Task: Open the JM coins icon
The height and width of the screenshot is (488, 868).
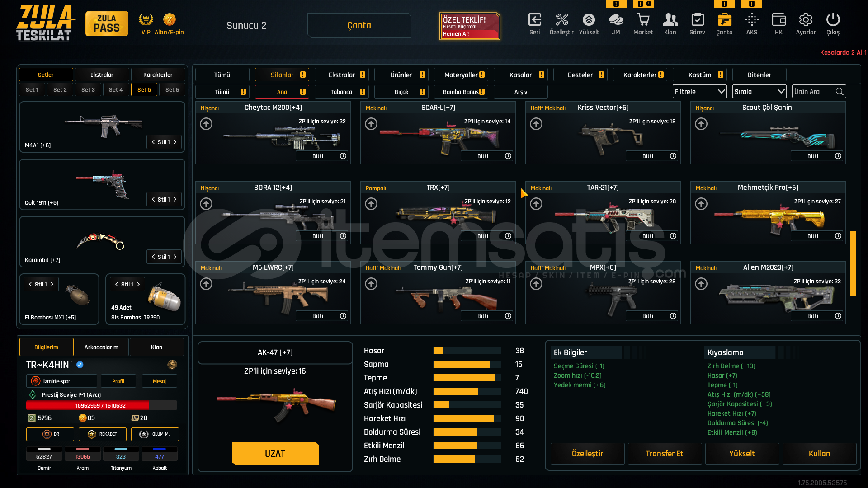Action: click(x=616, y=20)
